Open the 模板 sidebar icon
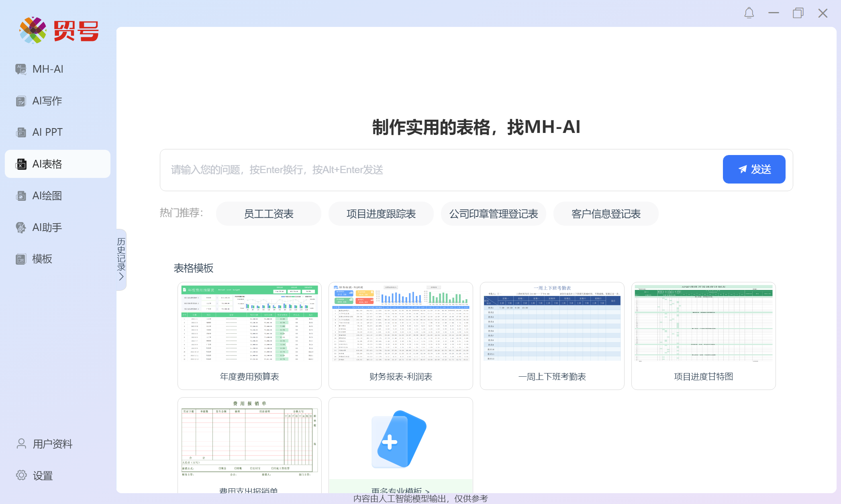Screen dimensions: 841x504 pos(21,259)
